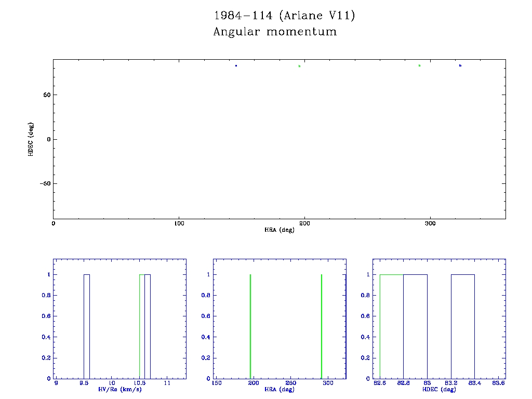Select the blue data point near HRA 325
532x399 pixels.
[x=460, y=65]
